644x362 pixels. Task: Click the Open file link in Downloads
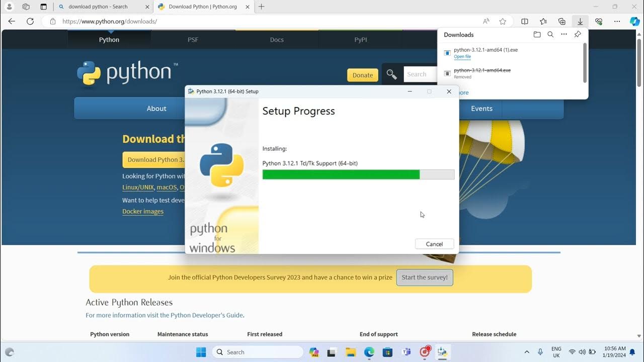462,57
